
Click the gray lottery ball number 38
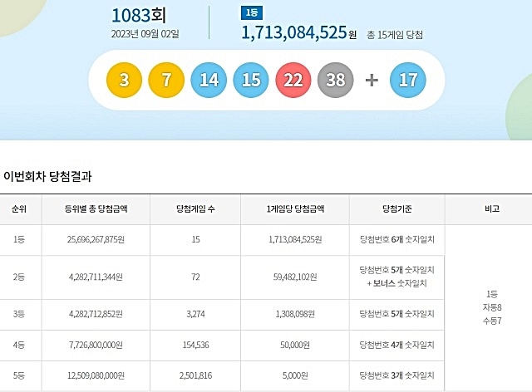coord(336,80)
